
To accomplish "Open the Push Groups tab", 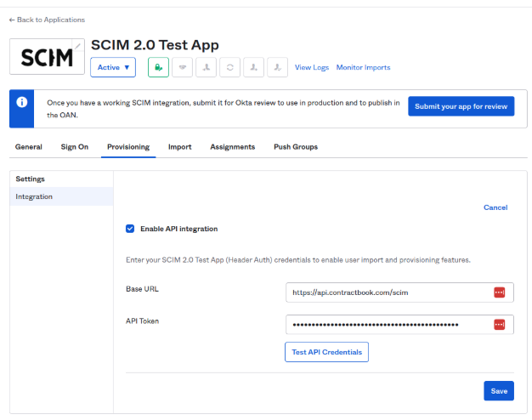I will (296, 147).
